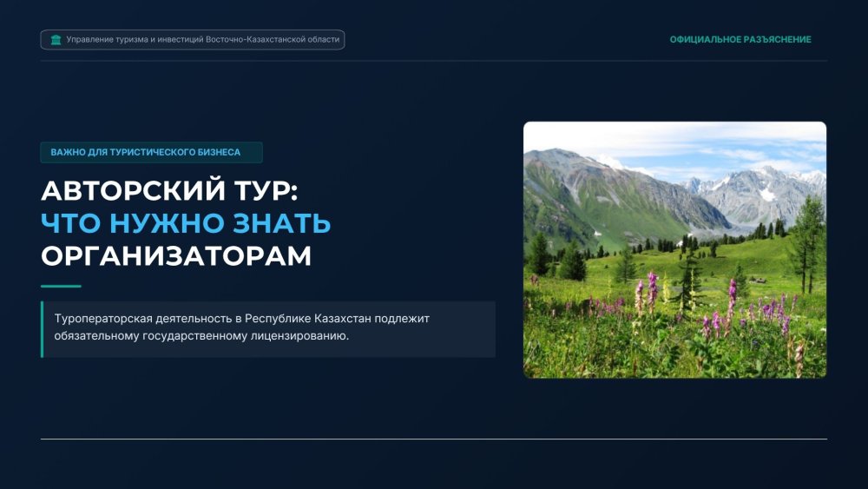The image size is (868, 489).
Task: Open the mountain meadow photo
Action: [674, 250]
